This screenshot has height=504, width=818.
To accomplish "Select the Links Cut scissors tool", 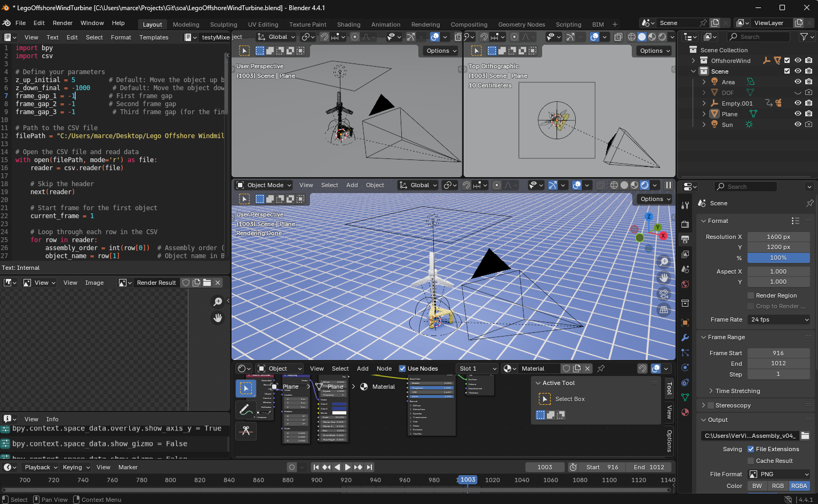I will [245, 430].
